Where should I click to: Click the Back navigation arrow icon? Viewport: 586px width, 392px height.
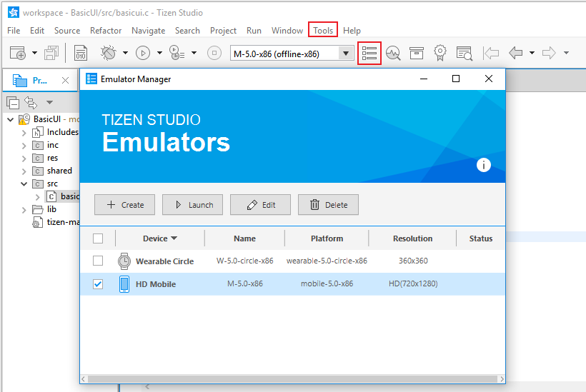(516, 53)
